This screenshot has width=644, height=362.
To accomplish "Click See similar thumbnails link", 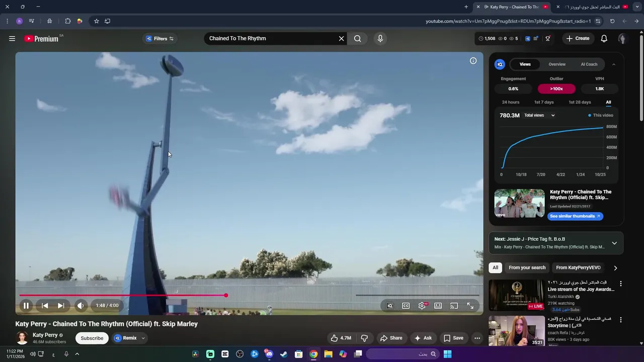I will 575,216.
